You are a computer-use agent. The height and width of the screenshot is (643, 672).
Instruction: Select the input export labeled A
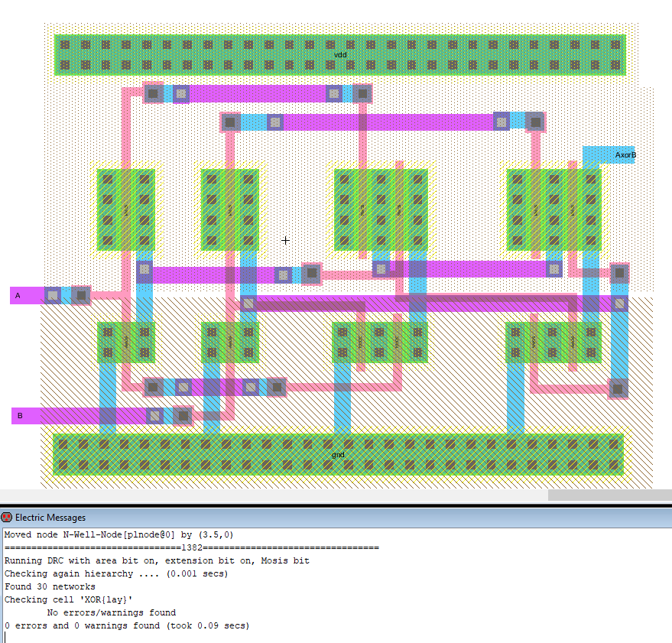coord(18,295)
